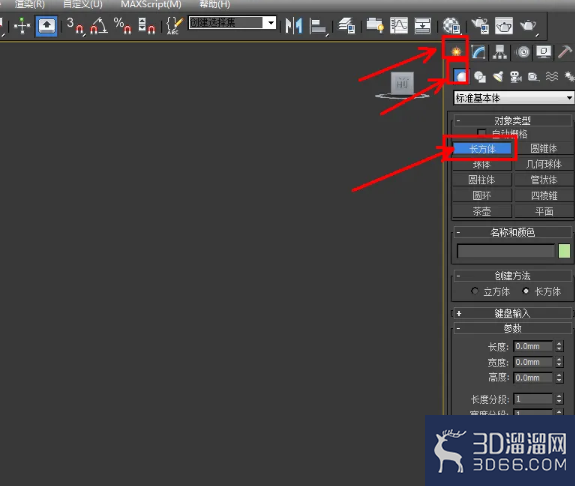The width and height of the screenshot is (575, 486).
Task: Select the Cameras category icon
Action: point(516,77)
